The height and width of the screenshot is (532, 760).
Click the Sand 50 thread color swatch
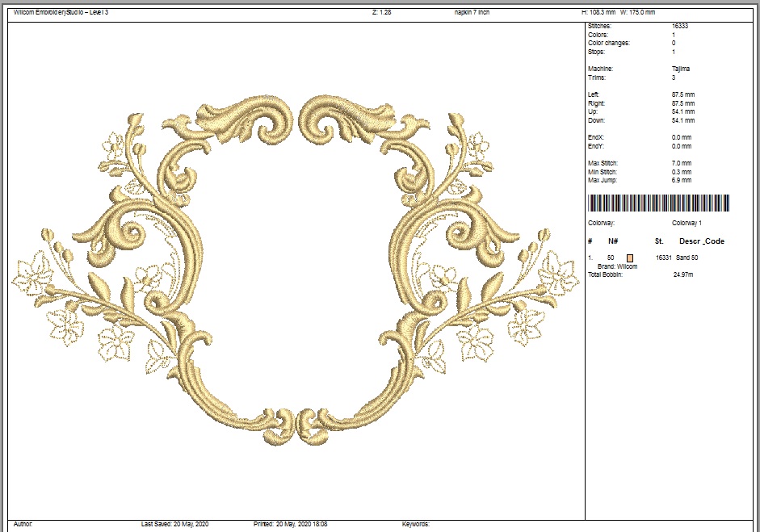[631, 258]
